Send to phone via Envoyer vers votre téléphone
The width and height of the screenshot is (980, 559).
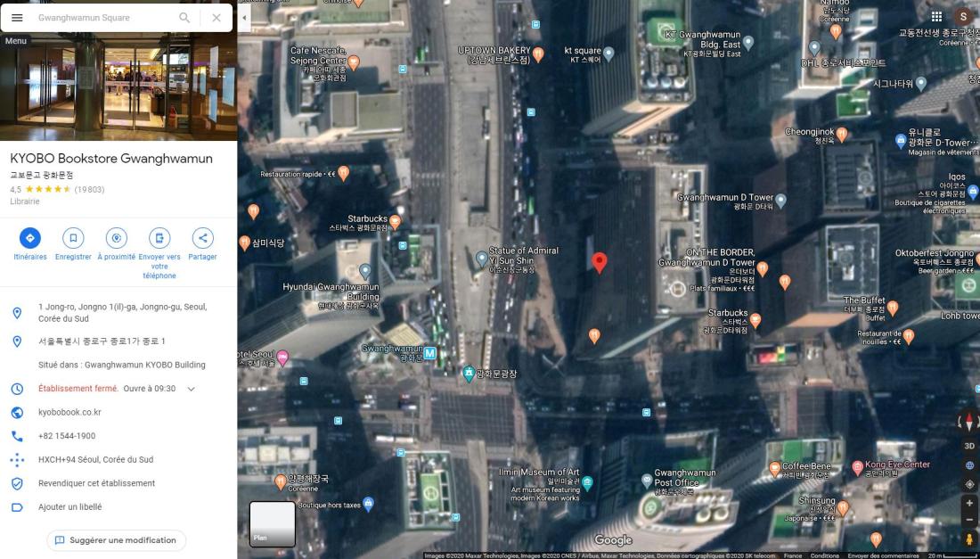(159, 253)
